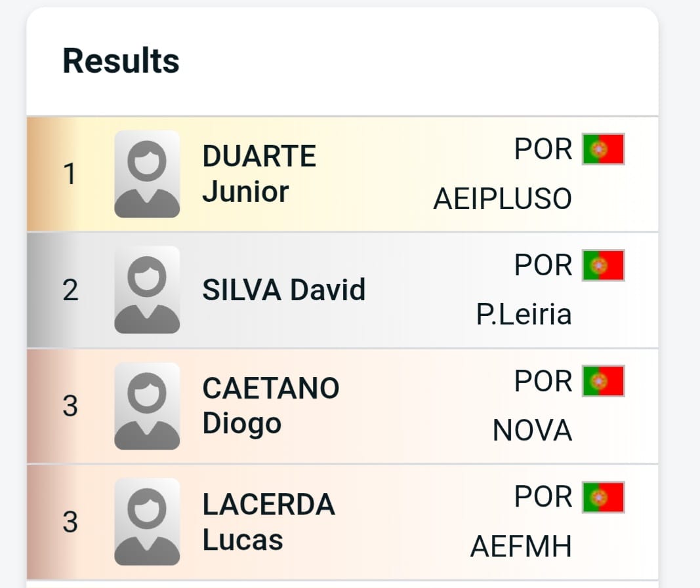
Task: Click Lacerda Lucas's profile avatar icon
Action: click(x=147, y=522)
